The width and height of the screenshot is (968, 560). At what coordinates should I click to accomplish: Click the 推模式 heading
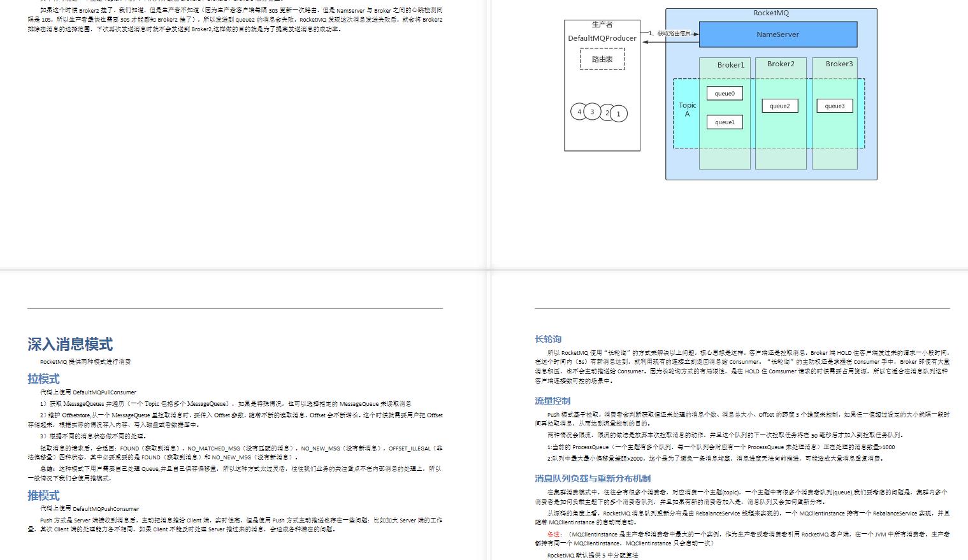[43, 495]
